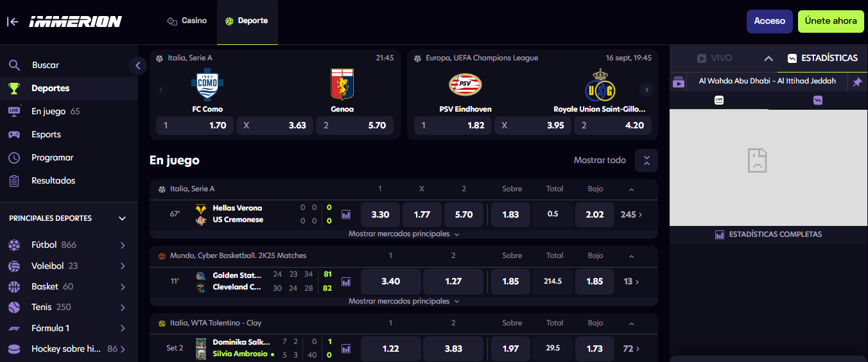Click the Resultados clipboard icon
The height and width of the screenshot is (362, 868).
tap(14, 180)
